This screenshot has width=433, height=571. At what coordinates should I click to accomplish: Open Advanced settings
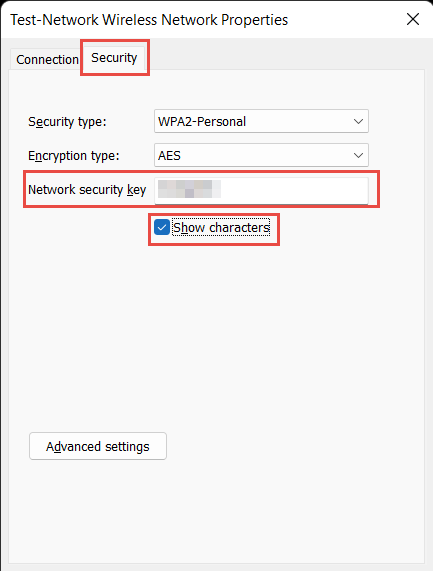98,446
